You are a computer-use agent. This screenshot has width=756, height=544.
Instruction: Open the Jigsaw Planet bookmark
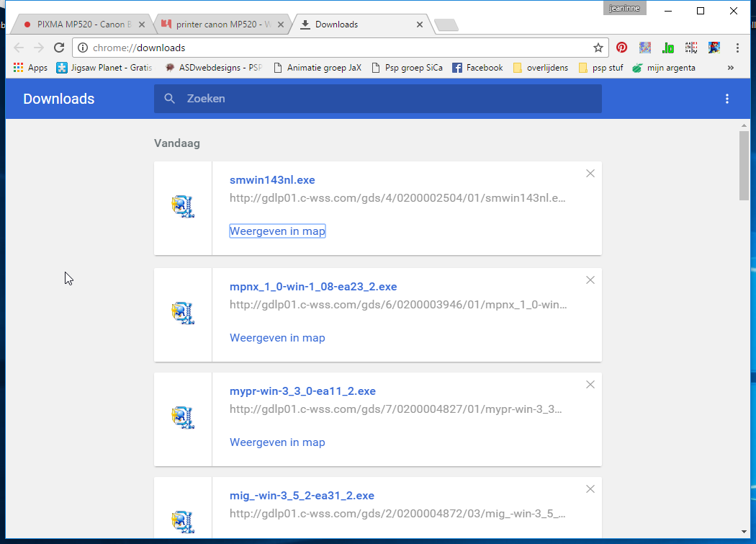pos(104,68)
